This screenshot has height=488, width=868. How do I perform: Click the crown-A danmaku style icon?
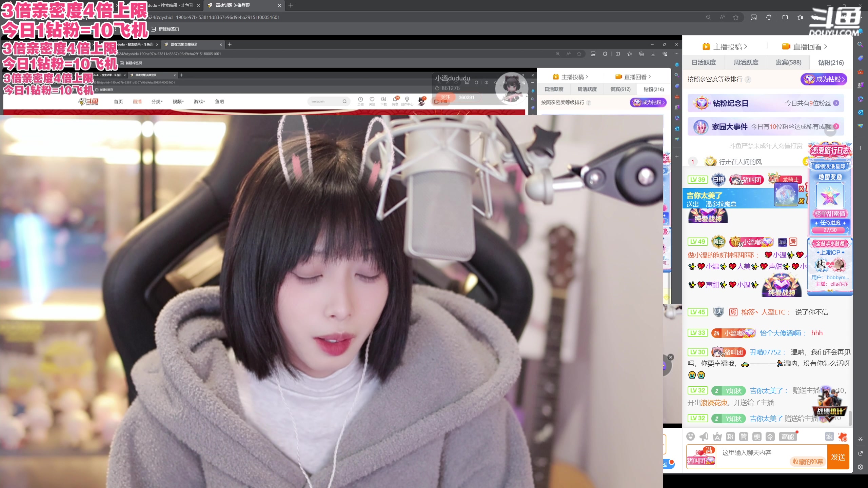pos(717,436)
